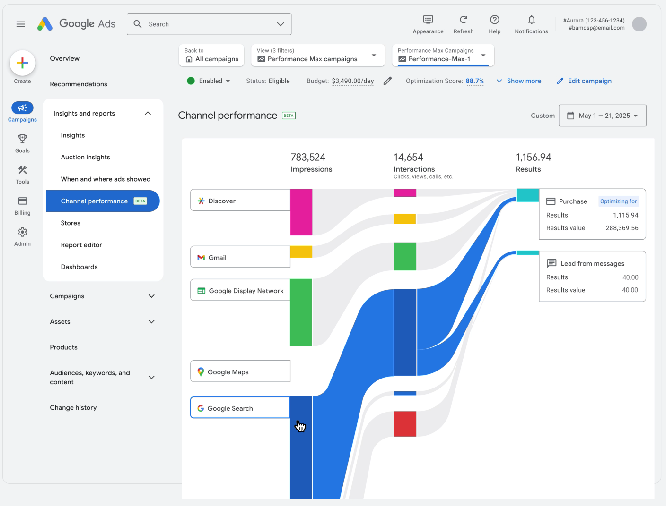
Task: Click the Google Search G icon
Action: click(200, 408)
